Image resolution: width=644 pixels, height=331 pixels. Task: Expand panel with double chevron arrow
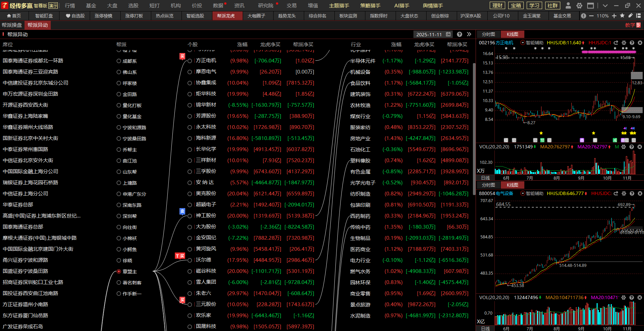(x=469, y=34)
